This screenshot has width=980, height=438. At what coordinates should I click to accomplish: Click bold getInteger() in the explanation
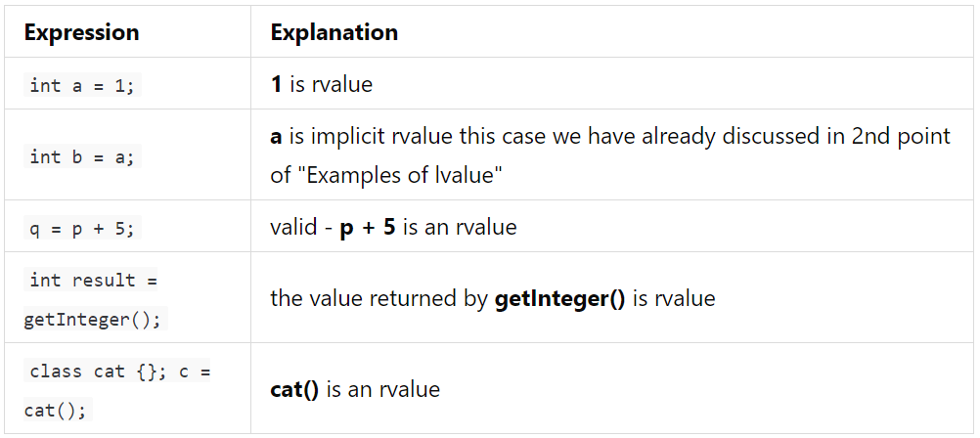559,298
